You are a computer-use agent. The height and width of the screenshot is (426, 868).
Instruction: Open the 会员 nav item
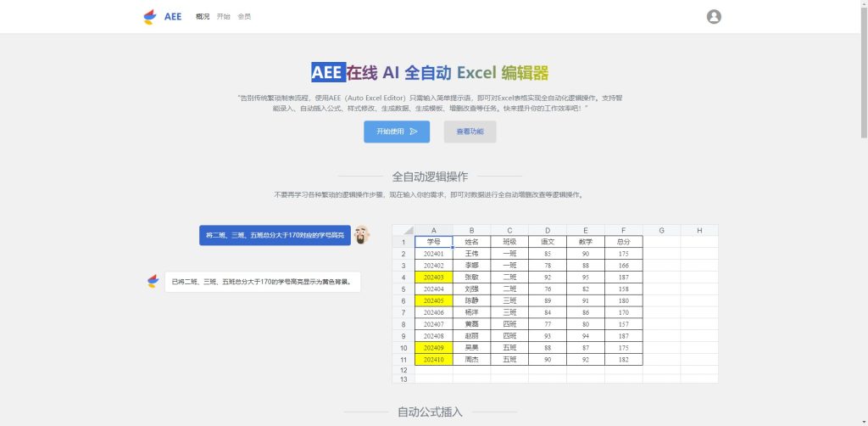click(x=244, y=17)
